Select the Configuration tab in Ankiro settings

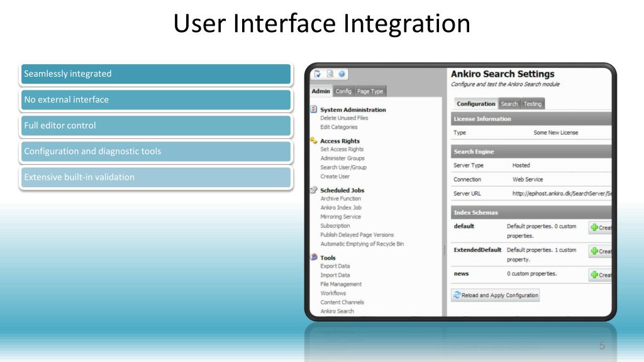pyautogui.click(x=476, y=104)
